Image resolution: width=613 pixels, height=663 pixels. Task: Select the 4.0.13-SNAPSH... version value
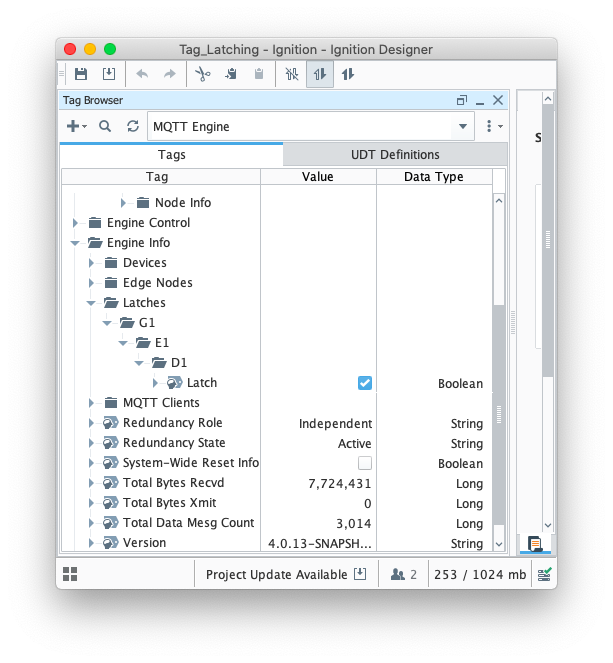pos(320,544)
